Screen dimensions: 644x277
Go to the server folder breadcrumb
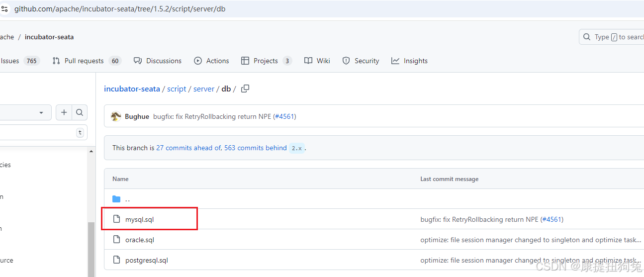click(x=204, y=89)
